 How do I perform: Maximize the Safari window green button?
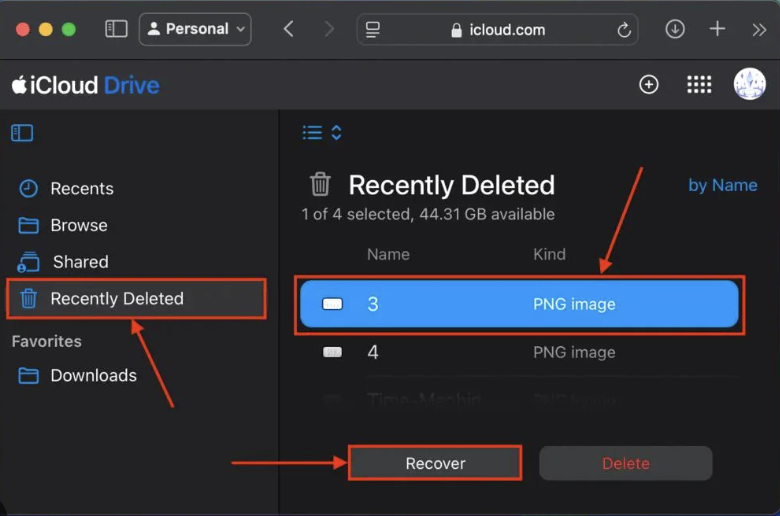click(69, 29)
